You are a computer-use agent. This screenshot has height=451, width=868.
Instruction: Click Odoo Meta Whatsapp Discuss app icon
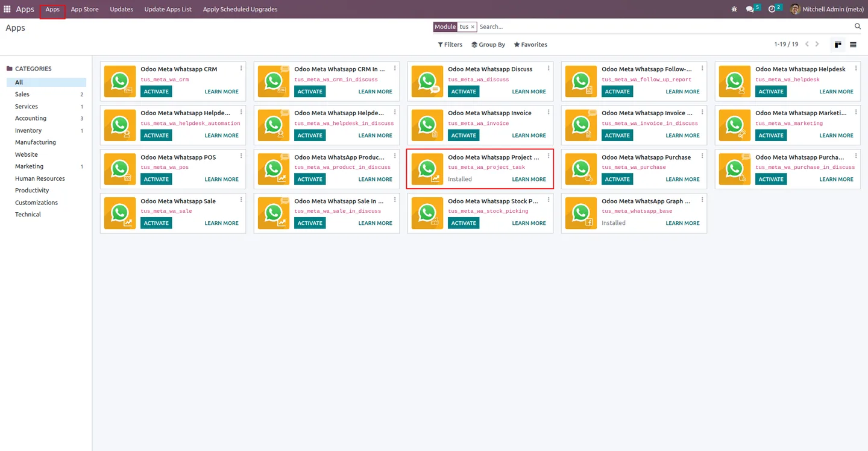tap(427, 81)
